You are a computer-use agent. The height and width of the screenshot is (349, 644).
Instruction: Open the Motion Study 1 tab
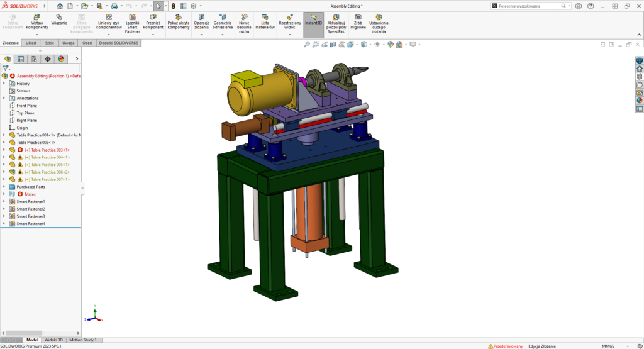click(82, 340)
